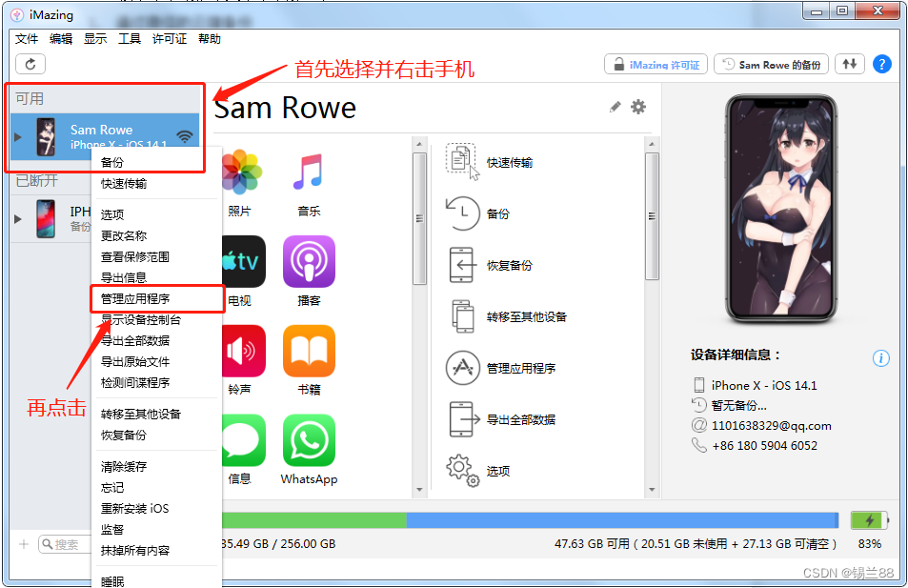This screenshot has width=908, height=588.
Task: Click the email 1101638329@qq.com text
Action: [x=772, y=426]
